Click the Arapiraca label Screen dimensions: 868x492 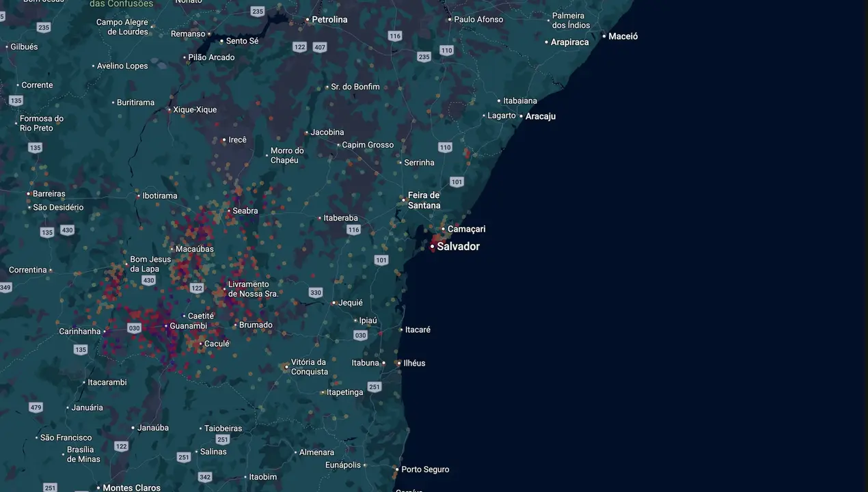pyautogui.click(x=569, y=42)
